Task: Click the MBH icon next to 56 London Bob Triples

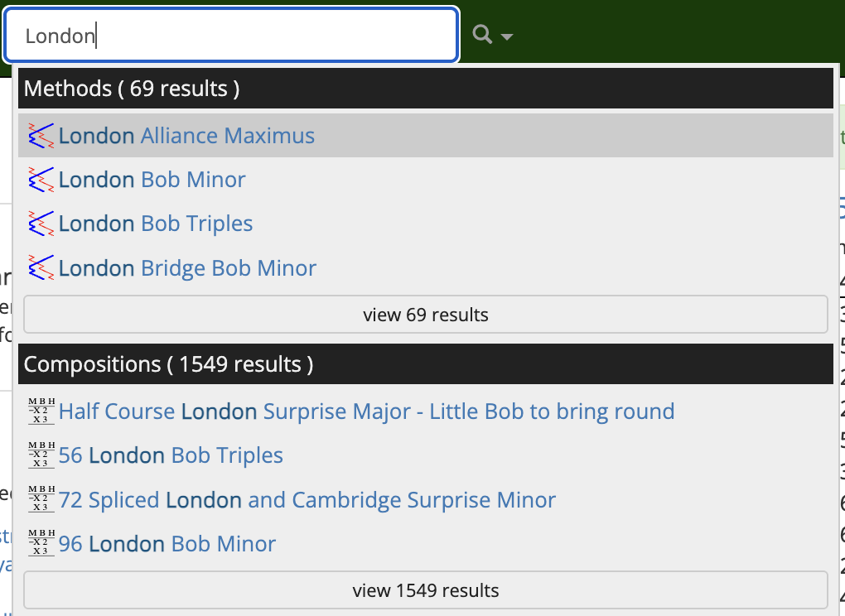Action: (x=41, y=455)
